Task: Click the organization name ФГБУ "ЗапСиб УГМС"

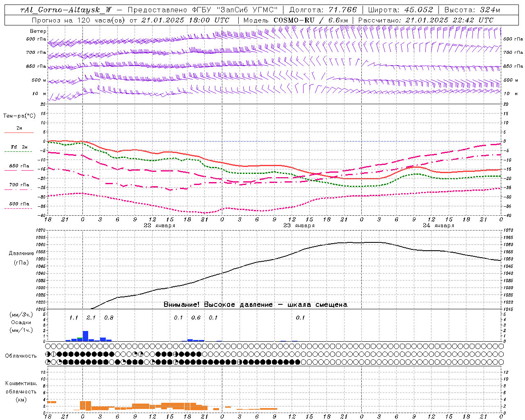Action: pos(235,10)
